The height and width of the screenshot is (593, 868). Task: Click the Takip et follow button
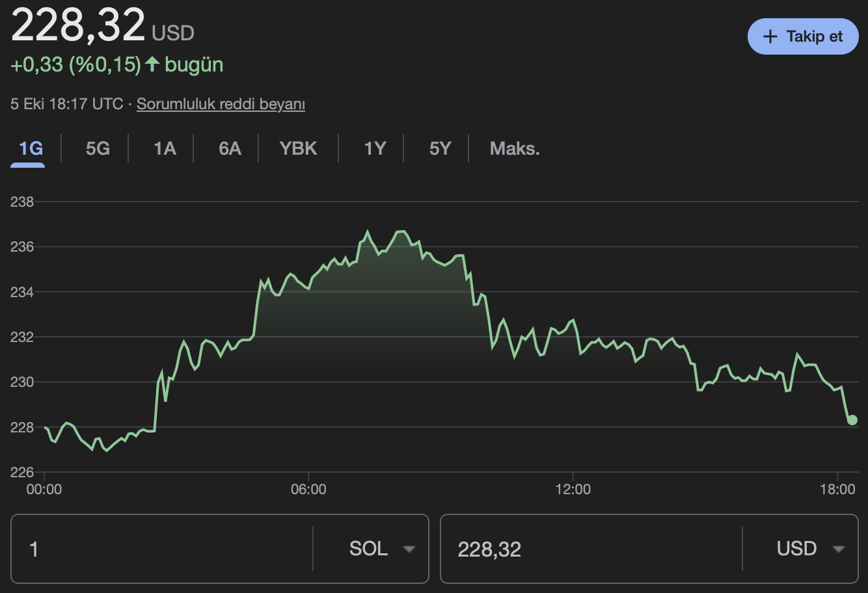click(803, 36)
